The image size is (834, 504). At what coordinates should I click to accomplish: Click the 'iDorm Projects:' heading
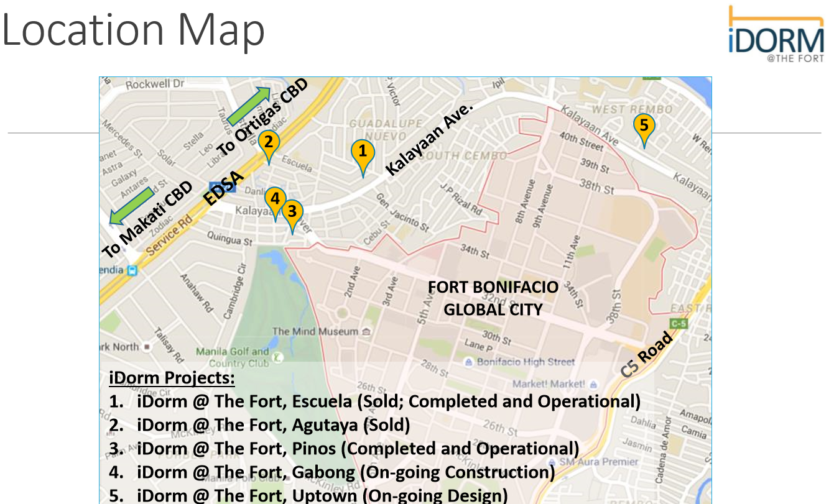[x=172, y=378]
